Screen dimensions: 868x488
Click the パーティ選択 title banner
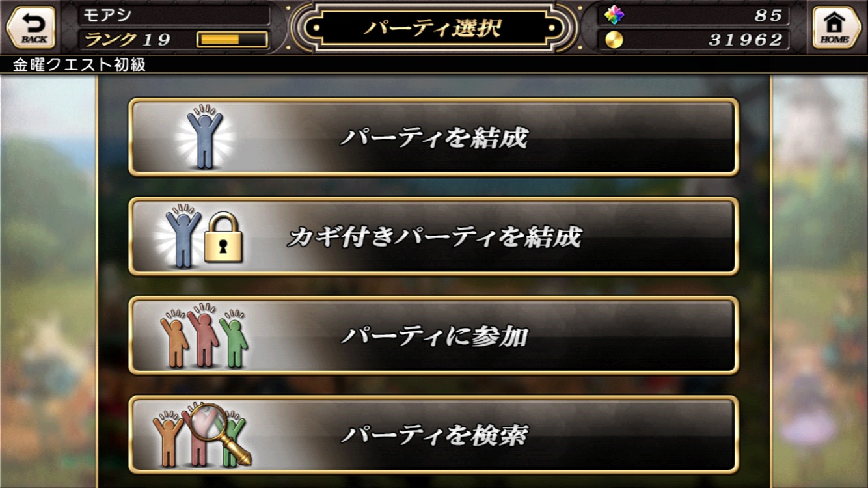pyautogui.click(x=433, y=28)
